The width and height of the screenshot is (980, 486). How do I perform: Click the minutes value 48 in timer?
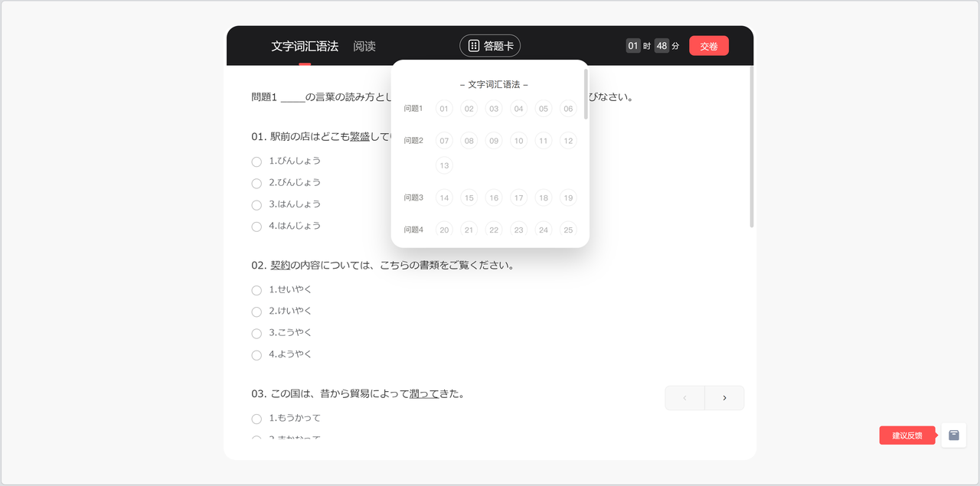[662, 46]
